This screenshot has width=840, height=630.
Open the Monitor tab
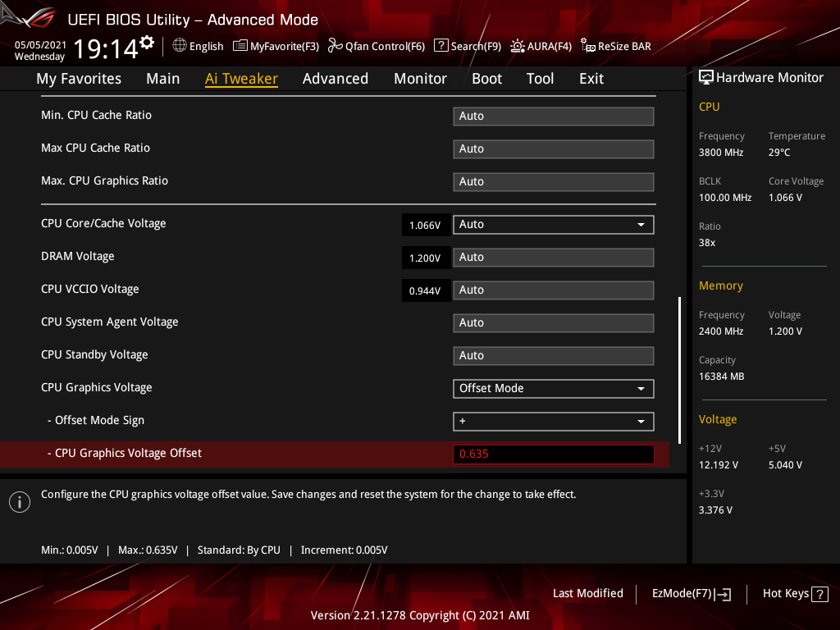[x=420, y=79]
